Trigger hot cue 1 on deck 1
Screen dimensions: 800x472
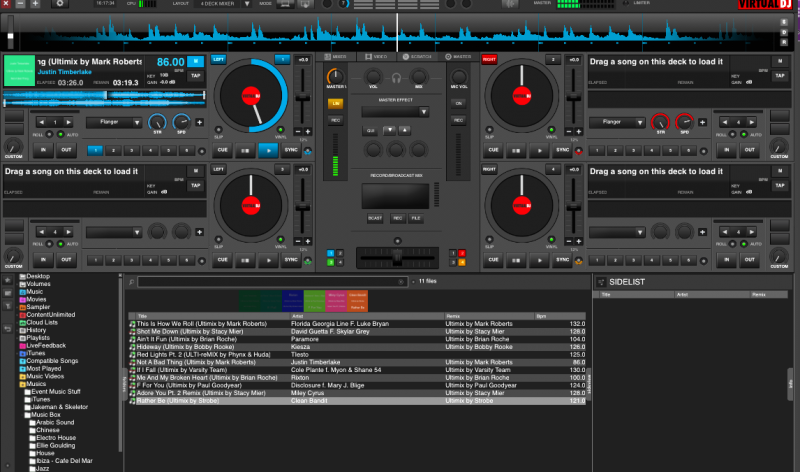95,150
